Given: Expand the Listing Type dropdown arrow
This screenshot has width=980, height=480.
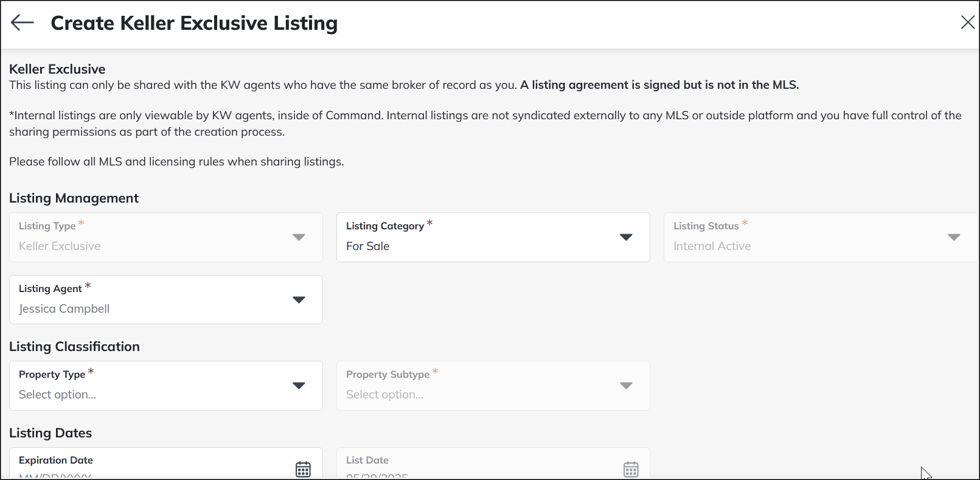Looking at the screenshot, I should pos(299,237).
